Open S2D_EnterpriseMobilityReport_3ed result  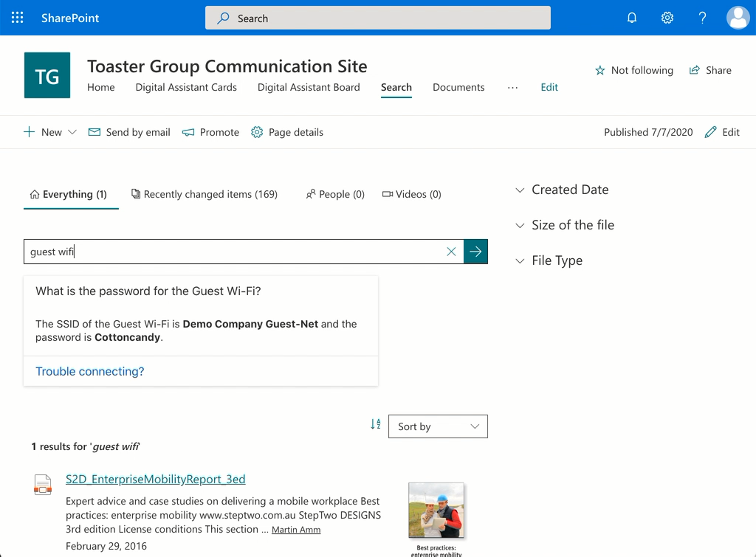tap(155, 479)
